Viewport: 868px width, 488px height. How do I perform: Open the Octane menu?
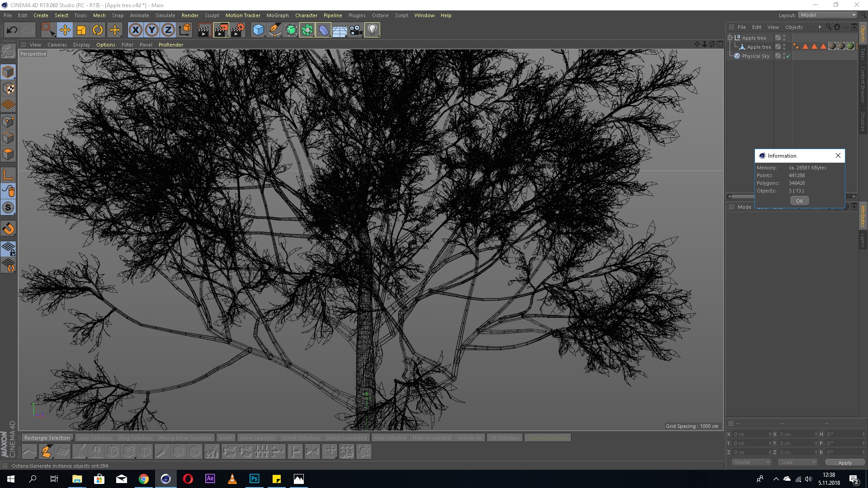pyautogui.click(x=380, y=15)
